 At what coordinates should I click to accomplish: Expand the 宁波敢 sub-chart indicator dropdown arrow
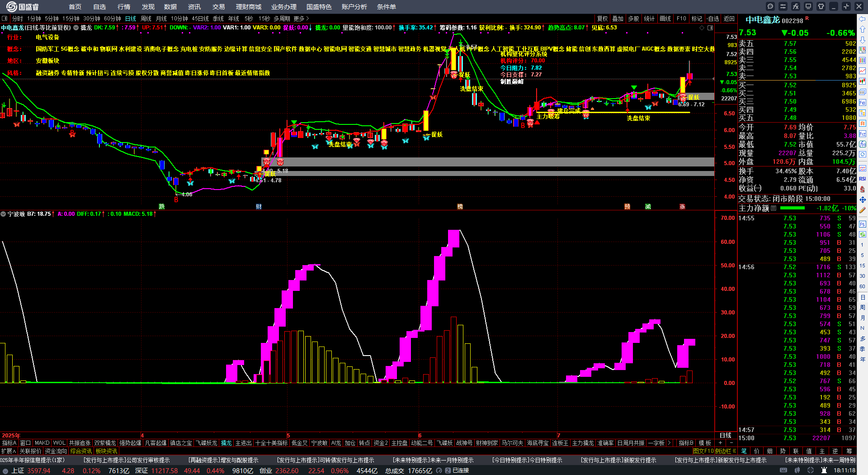(4, 214)
